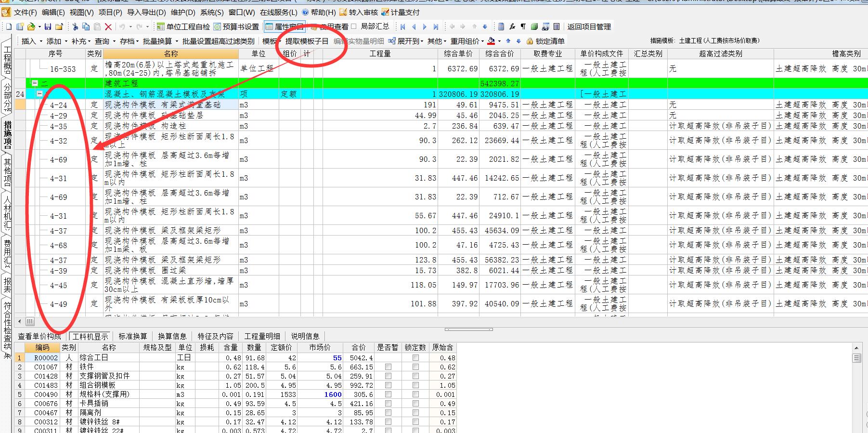The image size is (868, 433).
Task: Click the copy icon in toolbar
Action: pos(86,26)
